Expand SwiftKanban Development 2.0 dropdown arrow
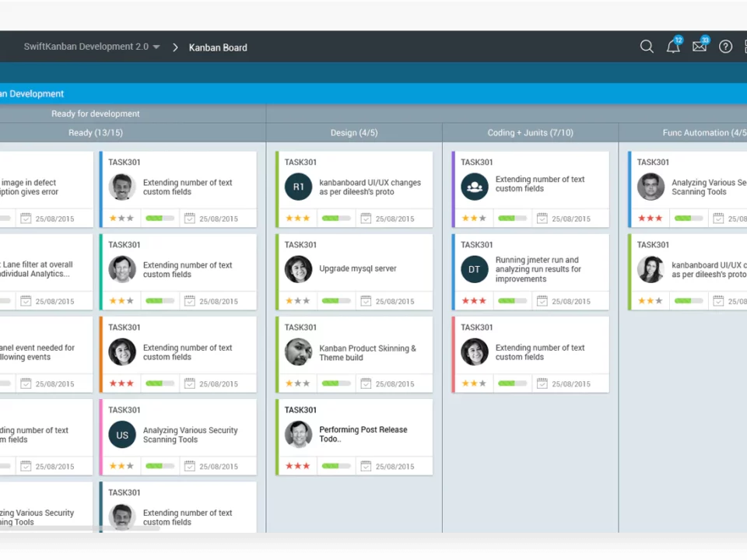Viewport: 747px width, 560px height. [x=156, y=47]
